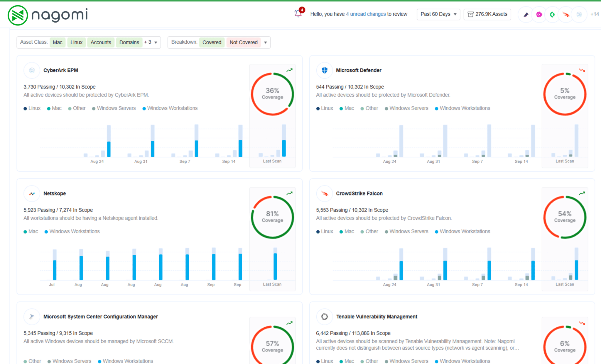Open the Past 60 Days time range dropdown
Image resolution: width=601 pixels, height=364 pixels.
(438, 14)
